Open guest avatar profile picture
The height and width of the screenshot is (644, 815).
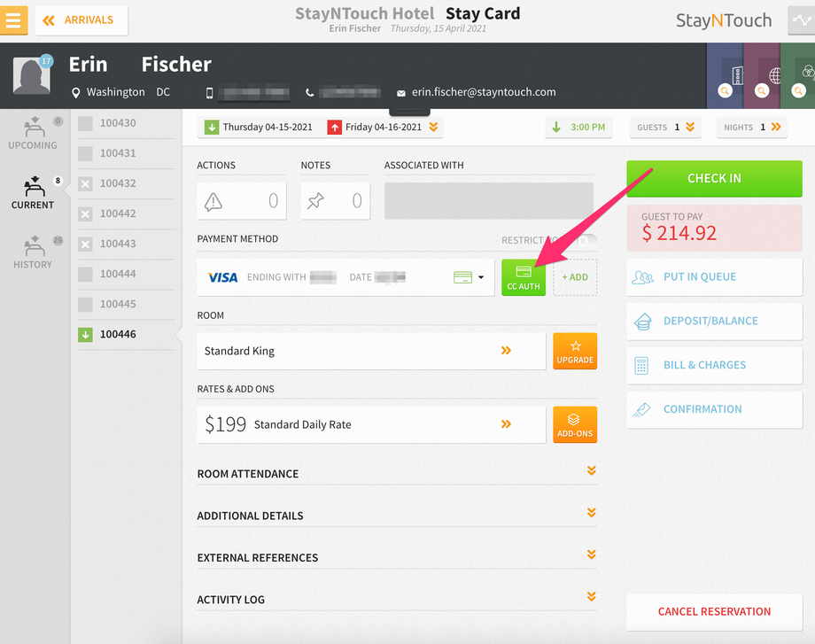(x=32, y=75)
